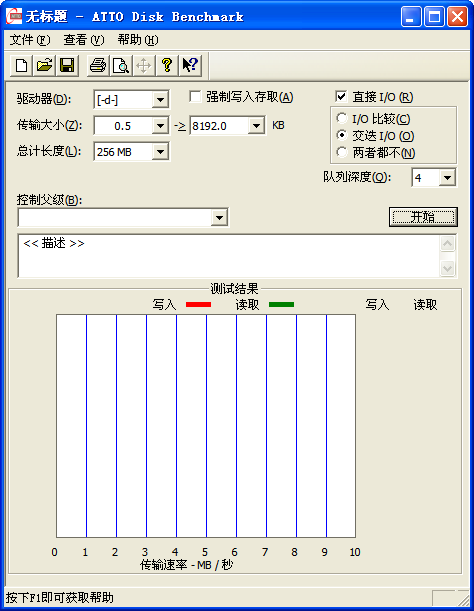474x611 pixels.
Task: Click the 开始 start button
Action: pos(423,217)
